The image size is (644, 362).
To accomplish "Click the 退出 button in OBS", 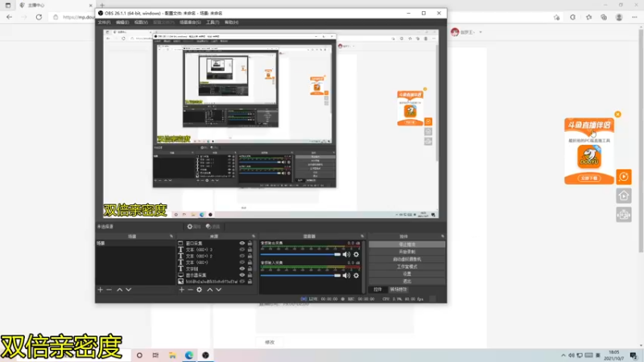I will coord(407,281).
